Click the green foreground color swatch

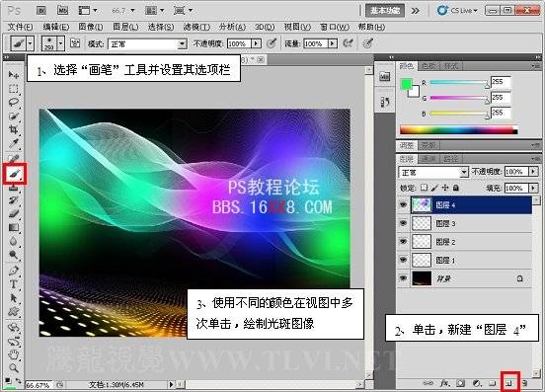tap(406, 84)
